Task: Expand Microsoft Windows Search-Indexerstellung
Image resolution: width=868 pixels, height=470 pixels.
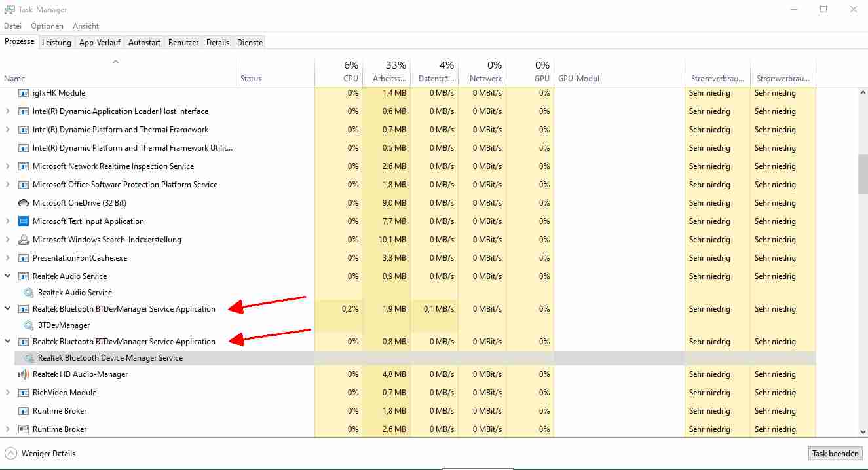Action: (x=8, y=240)
